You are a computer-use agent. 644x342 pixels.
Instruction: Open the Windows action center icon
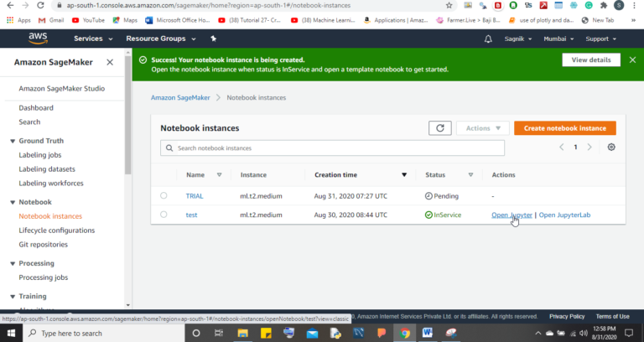click(628, 333)
